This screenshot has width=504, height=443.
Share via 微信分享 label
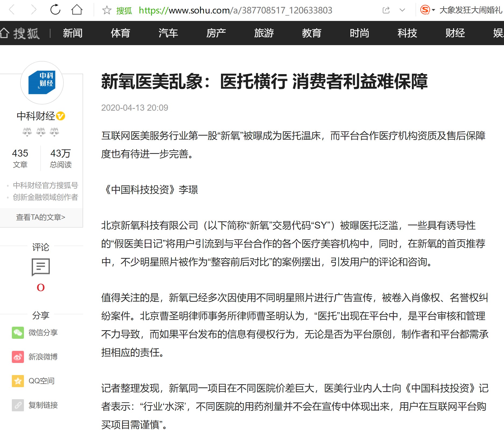click(43, 333)
